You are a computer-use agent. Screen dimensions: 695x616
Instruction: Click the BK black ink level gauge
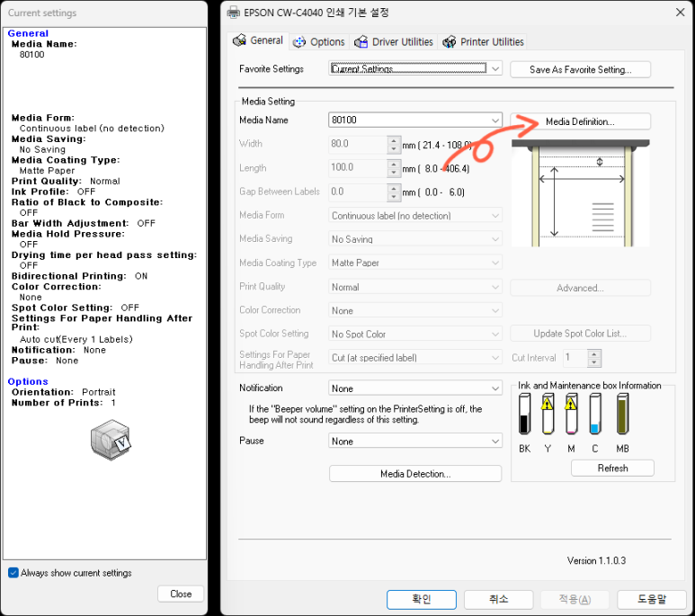(525, 414)
